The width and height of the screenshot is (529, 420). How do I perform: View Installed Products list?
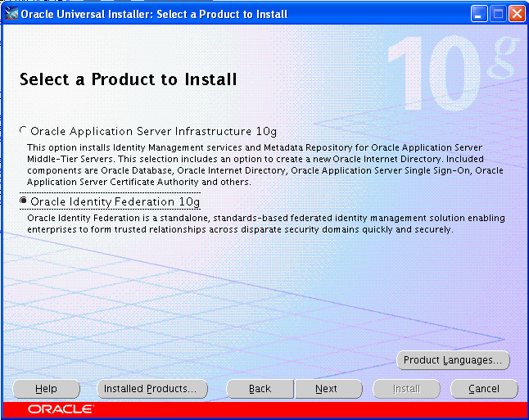click(151, 389)
